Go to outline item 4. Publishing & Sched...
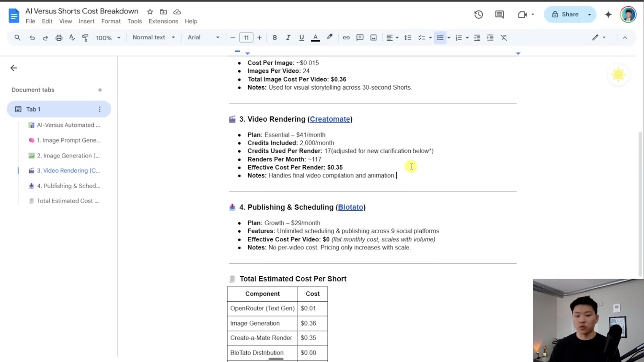The width and height of the screenshot is (644, 362). pyautogui.click(x=69, y=186)
